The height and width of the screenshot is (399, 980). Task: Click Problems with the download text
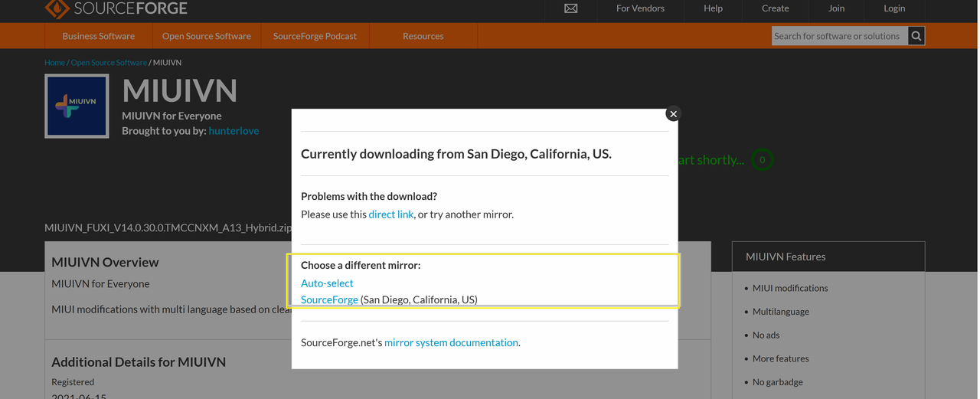click(369, 196)
